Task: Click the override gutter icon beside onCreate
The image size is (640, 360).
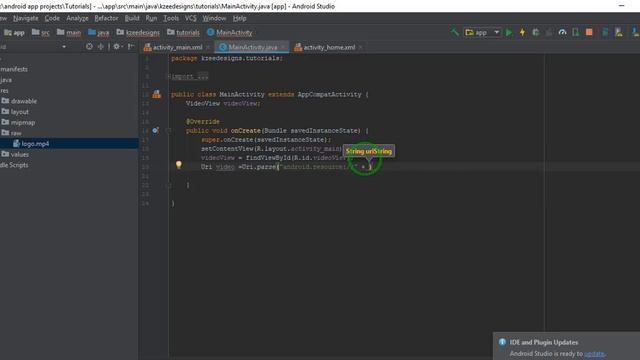Action: click(156, 130)
